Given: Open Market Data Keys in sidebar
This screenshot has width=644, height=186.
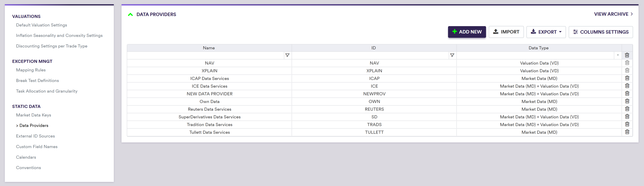Looking at the screenshot, I should (34, 115).
